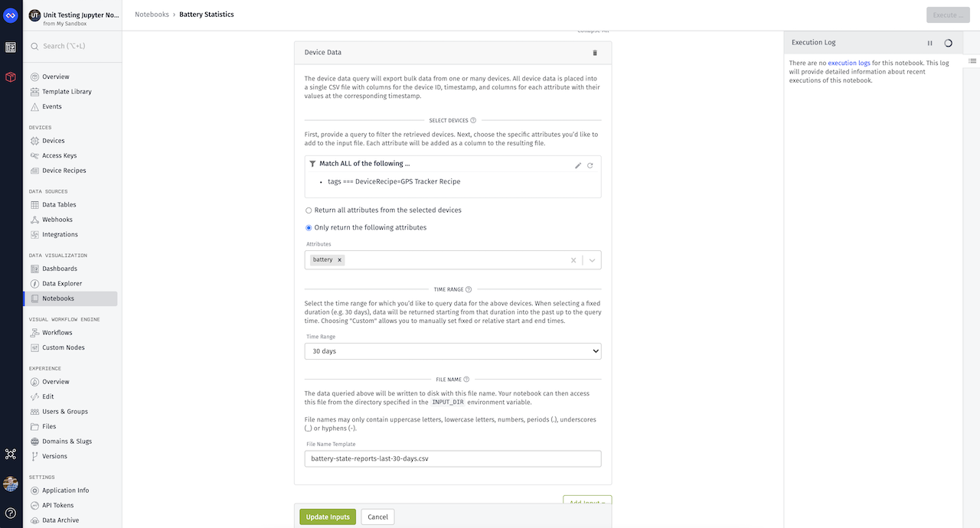Go to Workflows in the sidebar
Image resolution: width=980 pixels, height=528 pixels.
coord(57,333)
